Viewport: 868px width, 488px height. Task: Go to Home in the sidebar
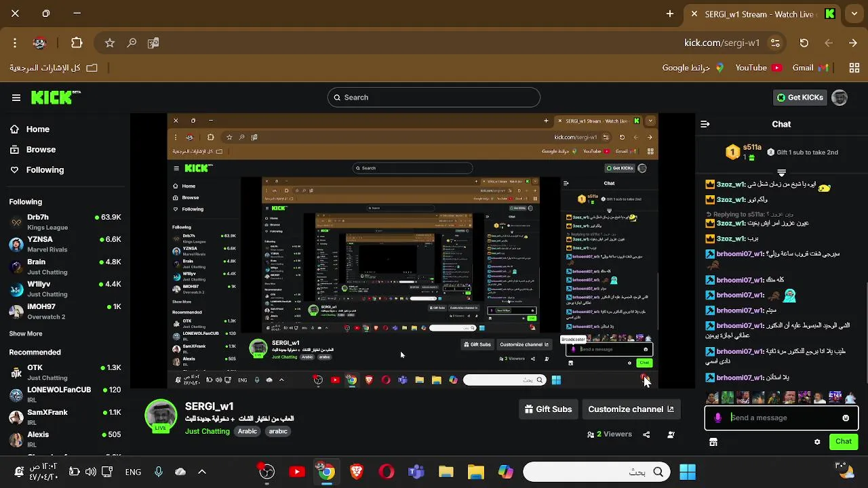point(38,129)
